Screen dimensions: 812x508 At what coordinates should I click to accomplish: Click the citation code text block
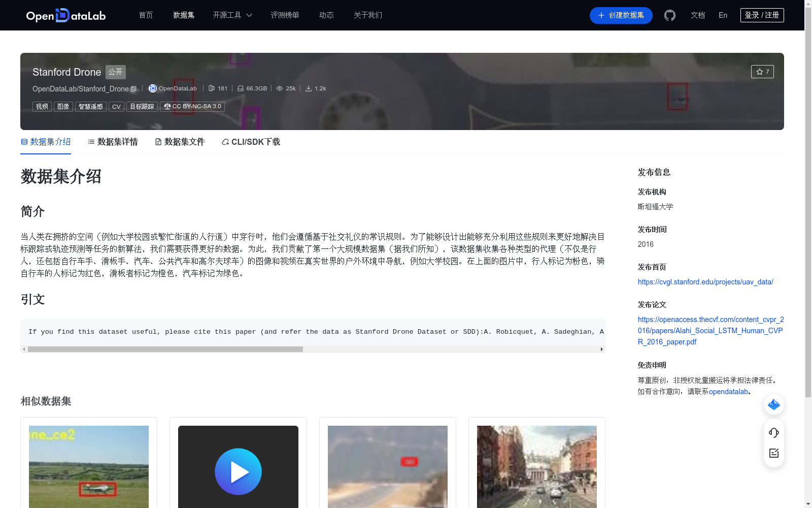313,332
